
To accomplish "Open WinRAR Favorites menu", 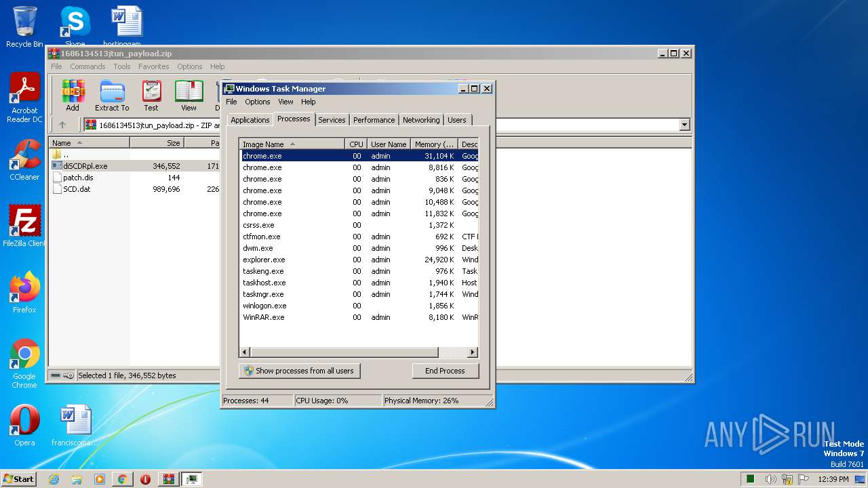I will 154,66.
